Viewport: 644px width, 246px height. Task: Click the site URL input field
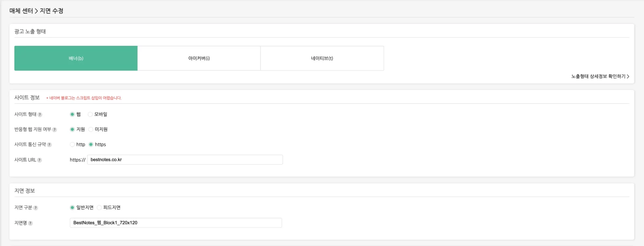185,160
